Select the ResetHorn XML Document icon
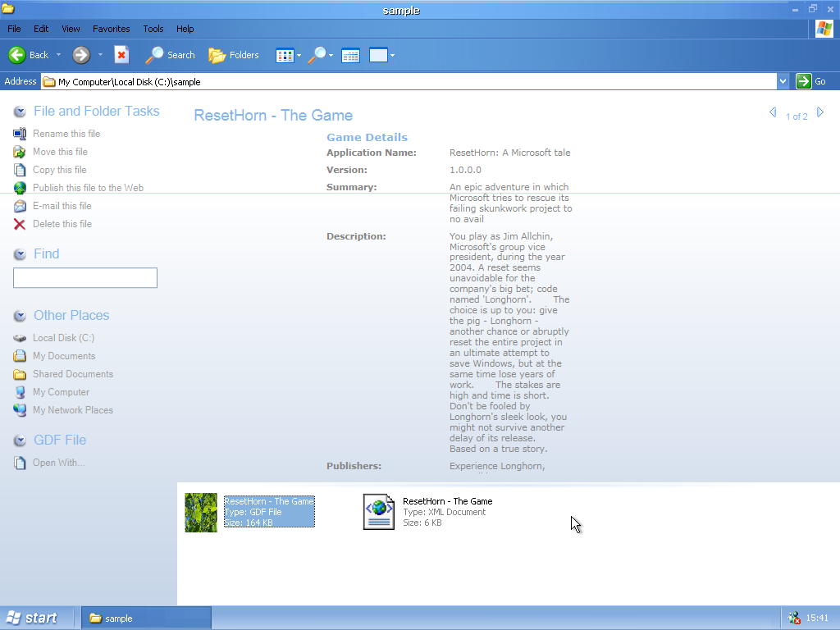The height and width of the screenshot is (630, 840). point(379,512)
